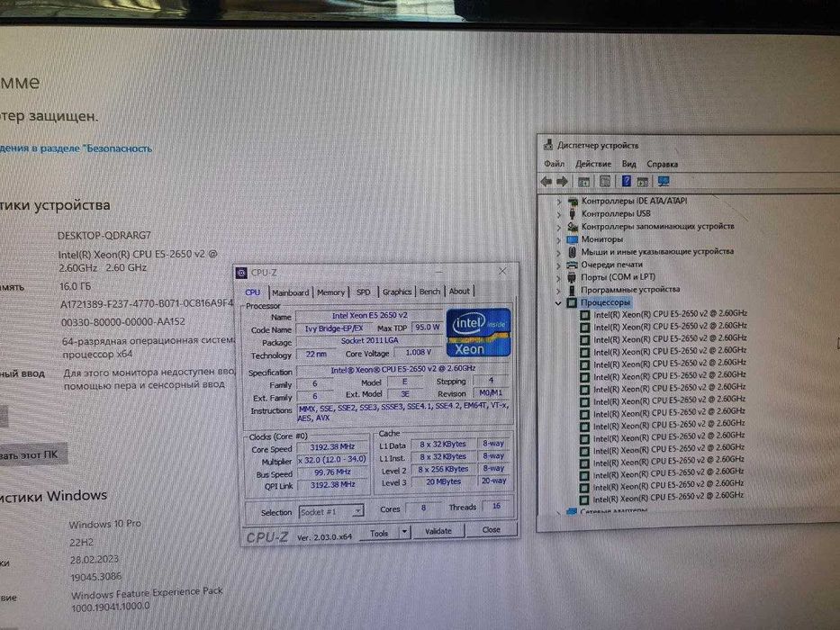Open the Справка menu

pyautogui.click(x=662, y=164)
